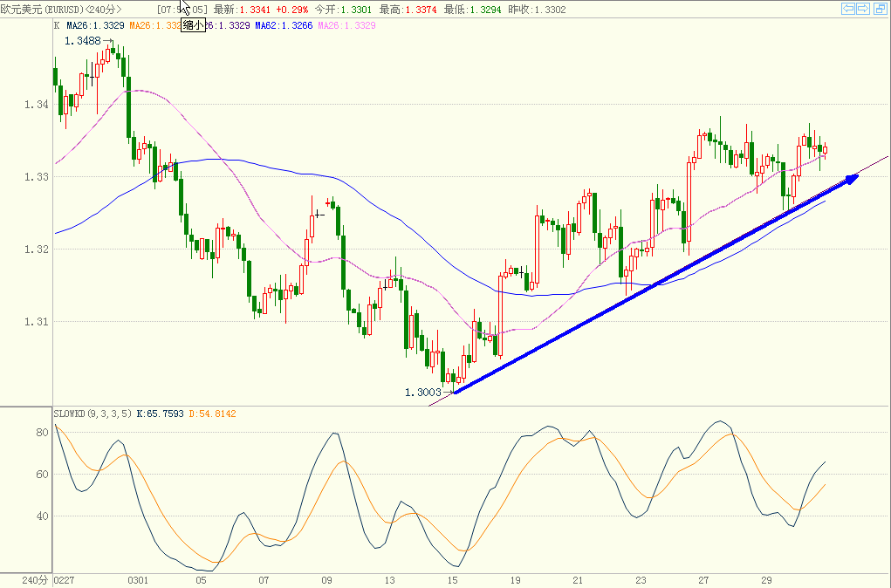Viewport: 891px width, 588px height.
Task: Click the 缩小 tooltip label
Action: [193, 25]
